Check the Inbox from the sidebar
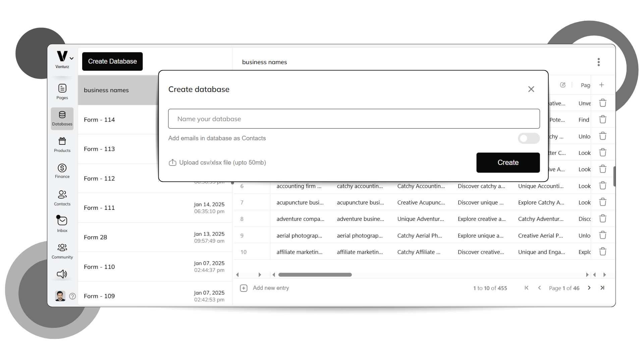The height and width of the screenshot is (362, 644). click(x=62, y=224)
